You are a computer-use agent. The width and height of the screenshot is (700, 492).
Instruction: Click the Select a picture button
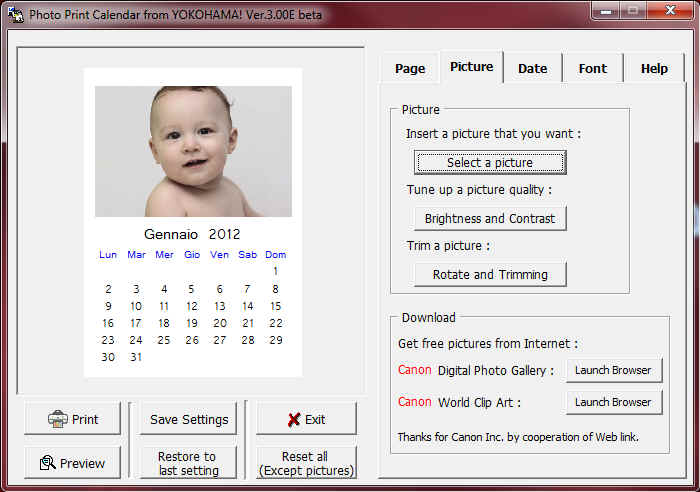pos(490,163)
